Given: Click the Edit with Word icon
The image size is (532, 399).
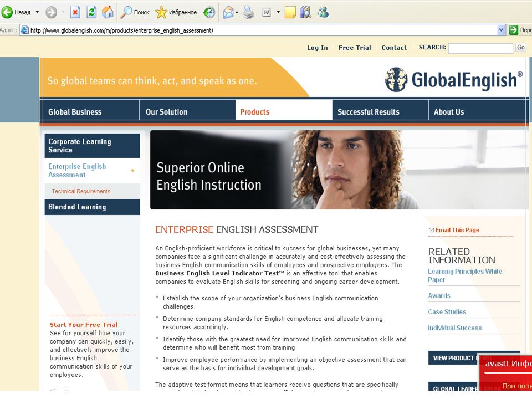Looking at the screenshot, I should [x=267, y=13].
